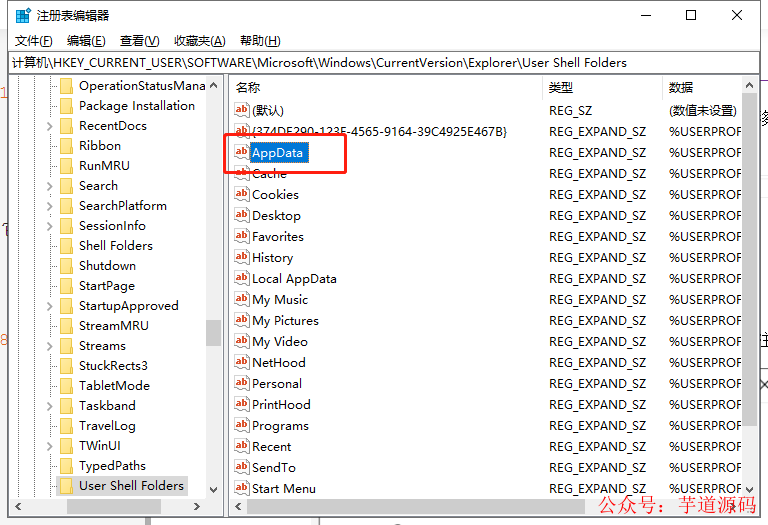This screenshot has height=525, width=768.
Task: Select the Start Menu value icon
Action: 241,488
